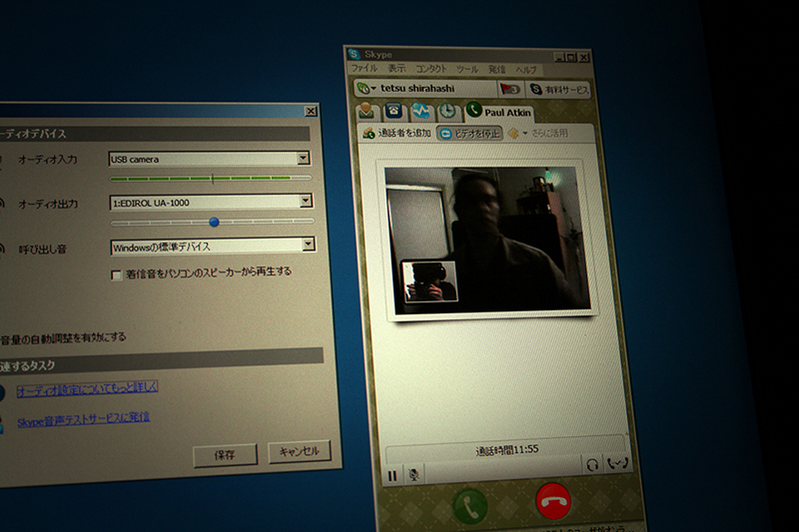Open 有料サービス paid services button

558,90
